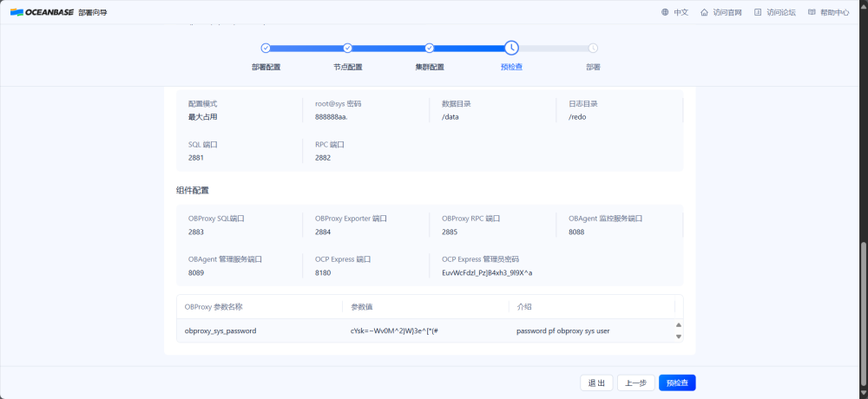868x399 pixels.
Task: Click OCP Express admin password value
Action: [487, 273]
